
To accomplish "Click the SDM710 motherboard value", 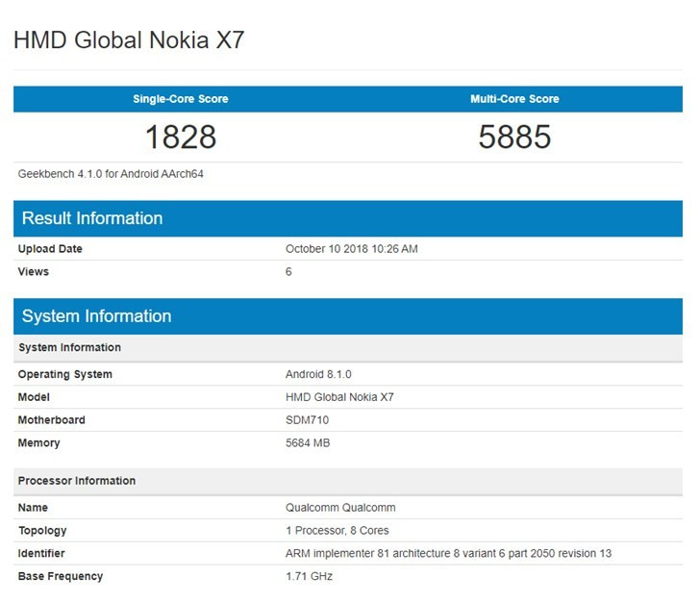I will point(308,420).
